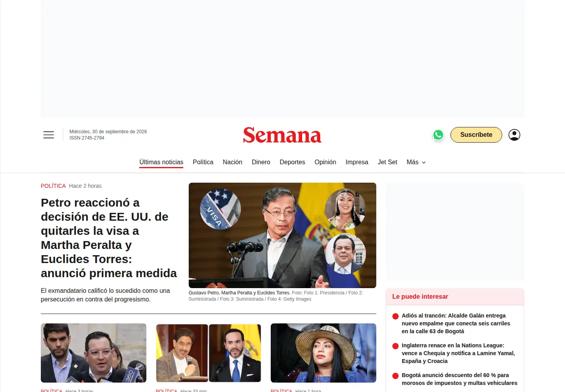
Task: Click the ISSN 2745-2794 text
Action: pyautogui.click(x=87, y=138)
